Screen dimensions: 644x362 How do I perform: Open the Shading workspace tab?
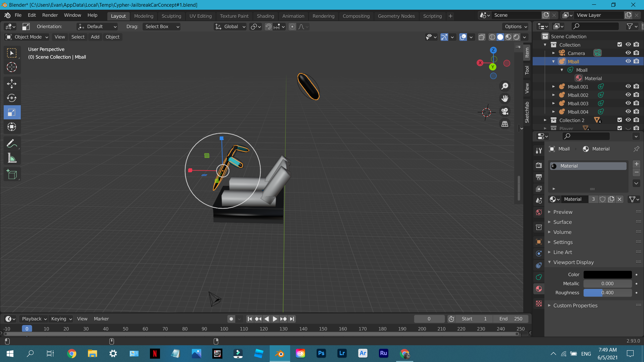click(x=265, y=16)
